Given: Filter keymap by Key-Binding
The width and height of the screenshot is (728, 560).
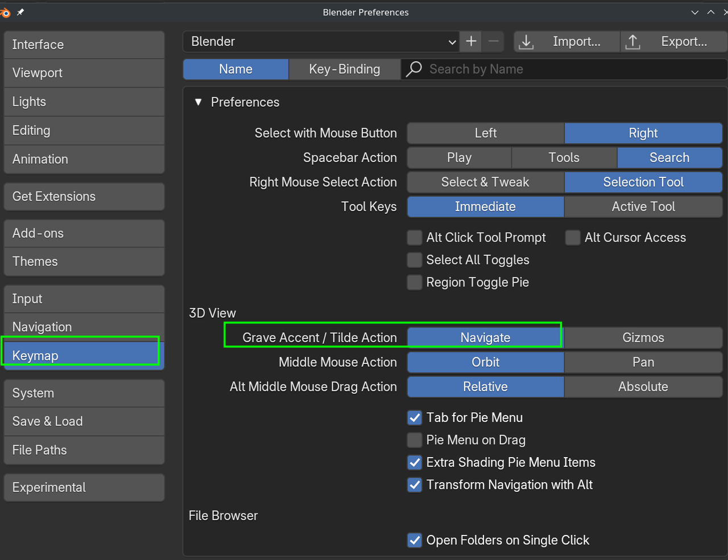Looking at the screenshot, I should pos(345,69).
